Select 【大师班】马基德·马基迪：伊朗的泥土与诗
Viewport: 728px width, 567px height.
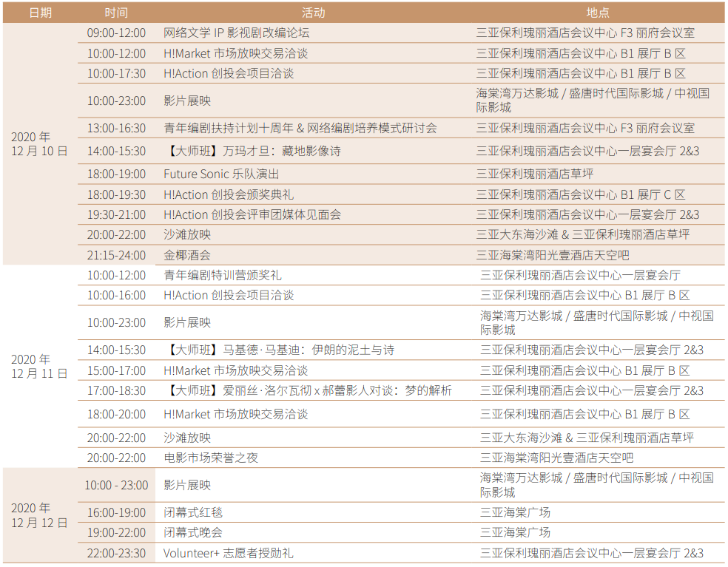click(280, 350)
